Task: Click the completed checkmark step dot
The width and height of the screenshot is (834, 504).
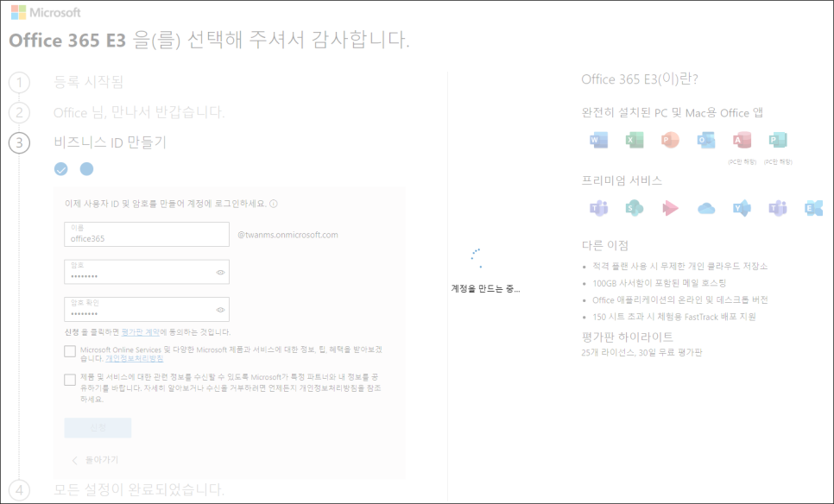Action: pyautogui.click(x=61, y=169)
